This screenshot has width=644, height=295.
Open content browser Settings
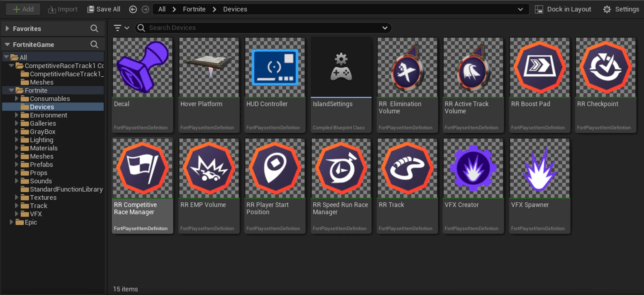621,9
